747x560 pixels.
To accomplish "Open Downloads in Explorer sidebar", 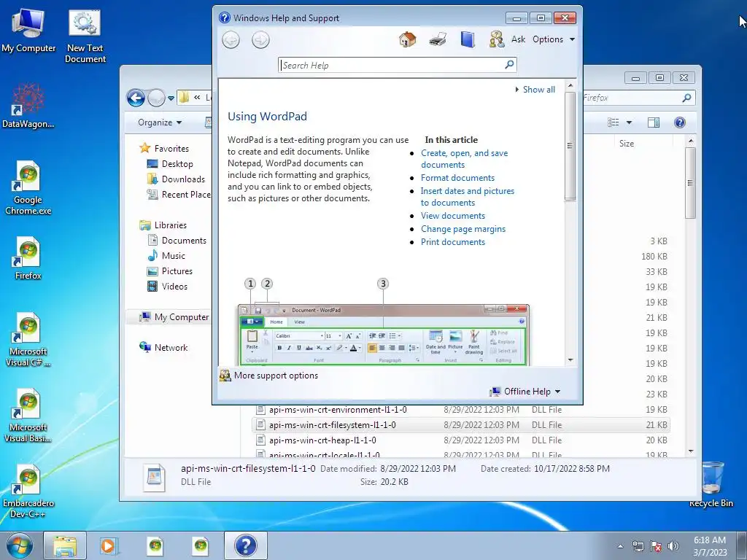I will tap(177, 179).
